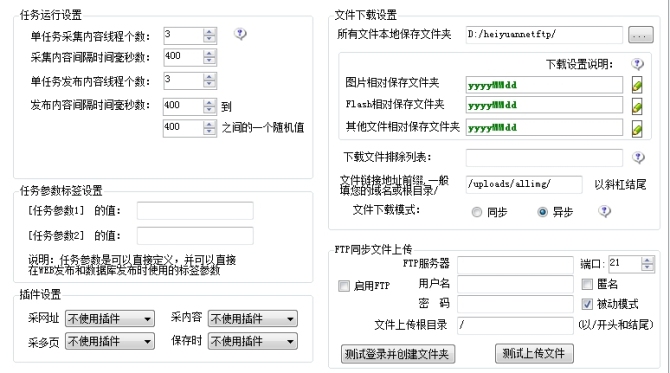Click the 下载设置说明 label
The height and width of the screenshot is (373, 670).
579,65
